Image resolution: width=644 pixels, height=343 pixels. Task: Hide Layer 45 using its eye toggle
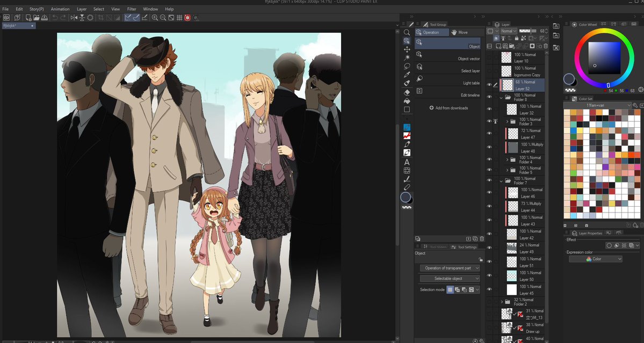[489, 290]
